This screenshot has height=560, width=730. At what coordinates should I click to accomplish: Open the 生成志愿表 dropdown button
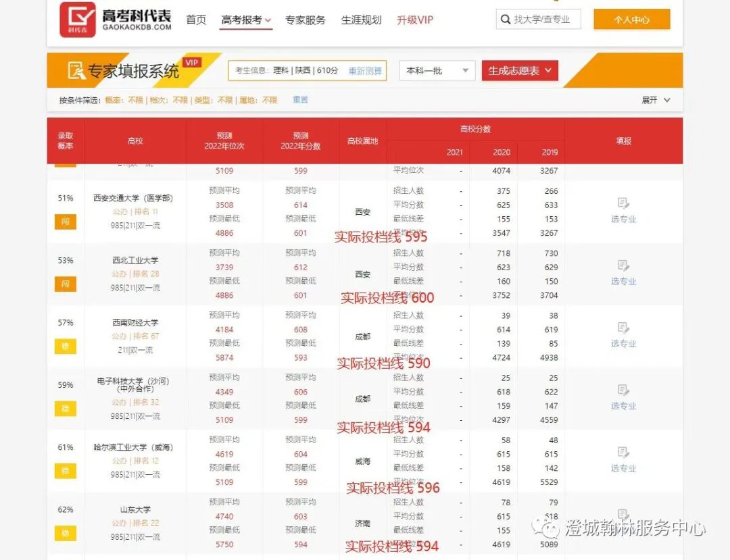pos(520,71)
